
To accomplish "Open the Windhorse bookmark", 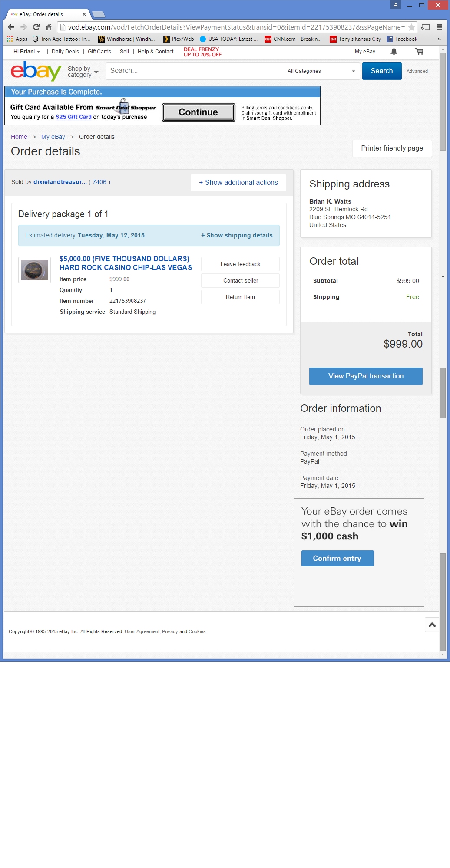I will click(x=126, y=39).
